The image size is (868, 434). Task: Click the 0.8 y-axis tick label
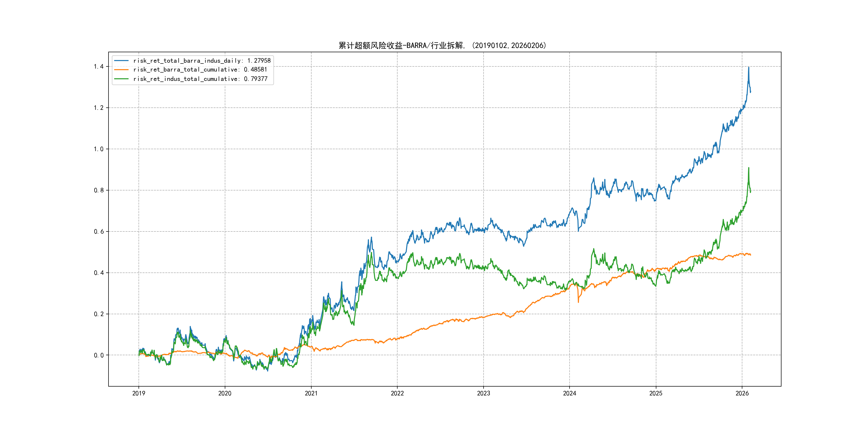click(98, 190)
